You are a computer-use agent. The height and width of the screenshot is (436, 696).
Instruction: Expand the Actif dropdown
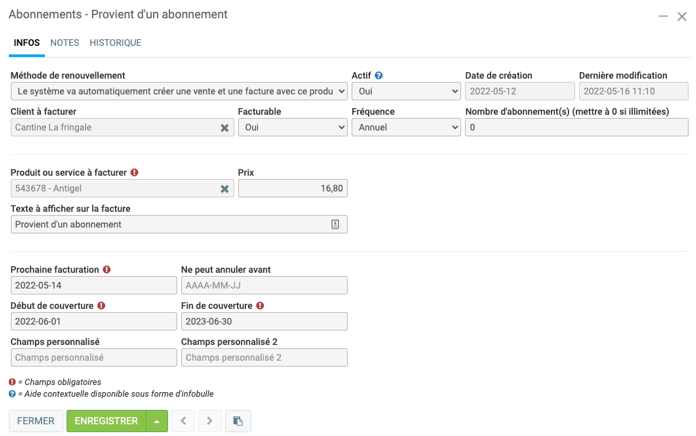405,91
